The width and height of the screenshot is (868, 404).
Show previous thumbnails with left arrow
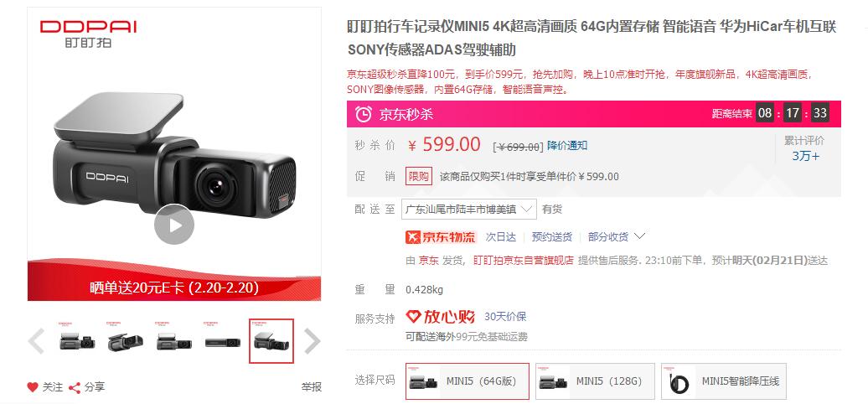(x=37, y=341)
